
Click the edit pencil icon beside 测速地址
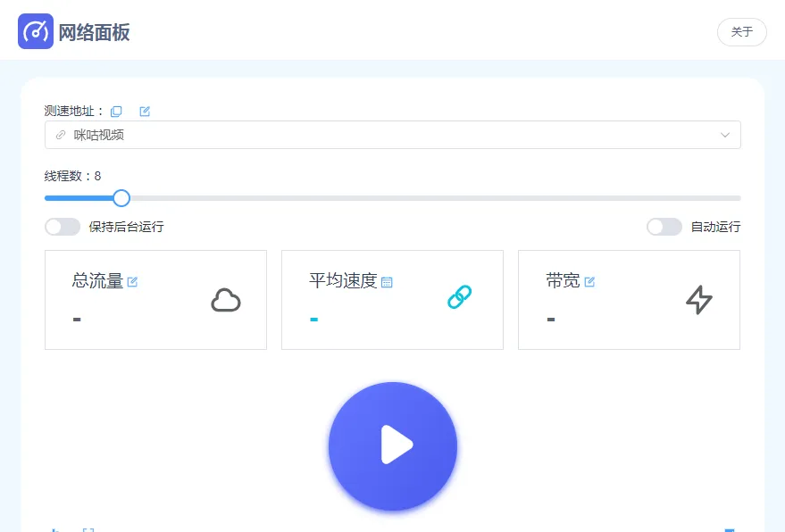pyautogui.click(x=144, y=111)
